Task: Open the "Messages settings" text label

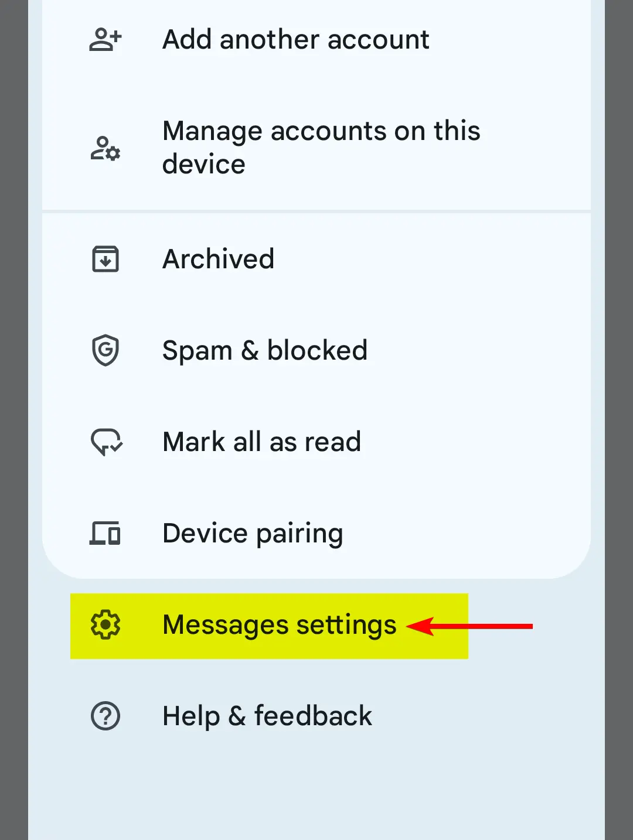Action: [279, 624]
